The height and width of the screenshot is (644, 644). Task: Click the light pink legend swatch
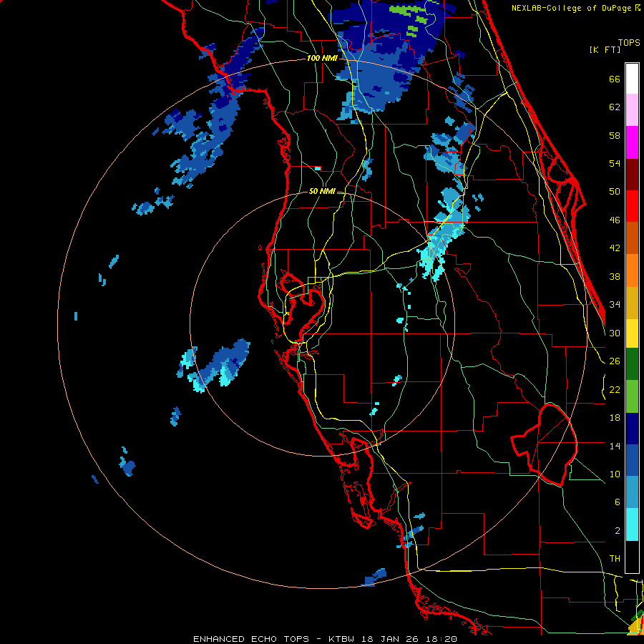coord(632,109)
